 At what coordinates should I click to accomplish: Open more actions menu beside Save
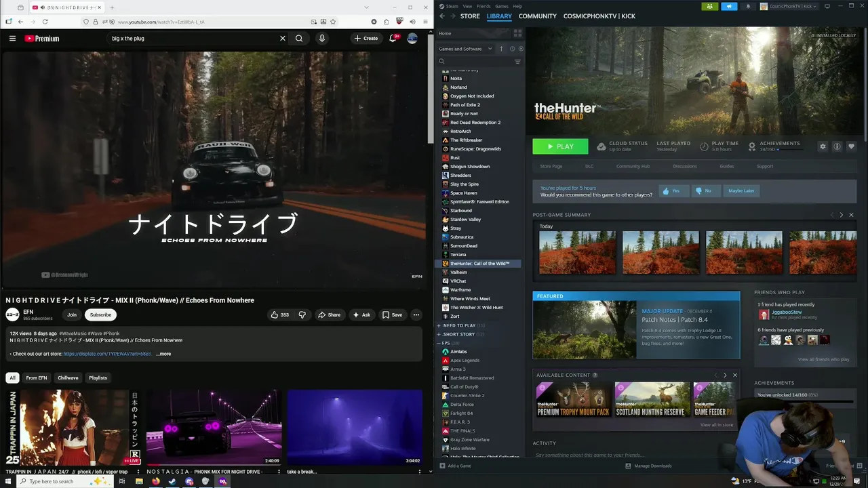coord(416,314)
